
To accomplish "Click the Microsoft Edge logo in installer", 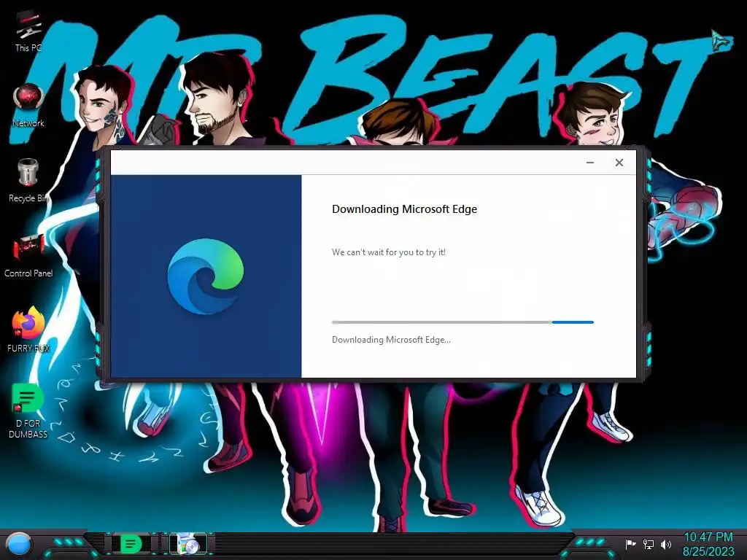I will (x=206, y=276).
